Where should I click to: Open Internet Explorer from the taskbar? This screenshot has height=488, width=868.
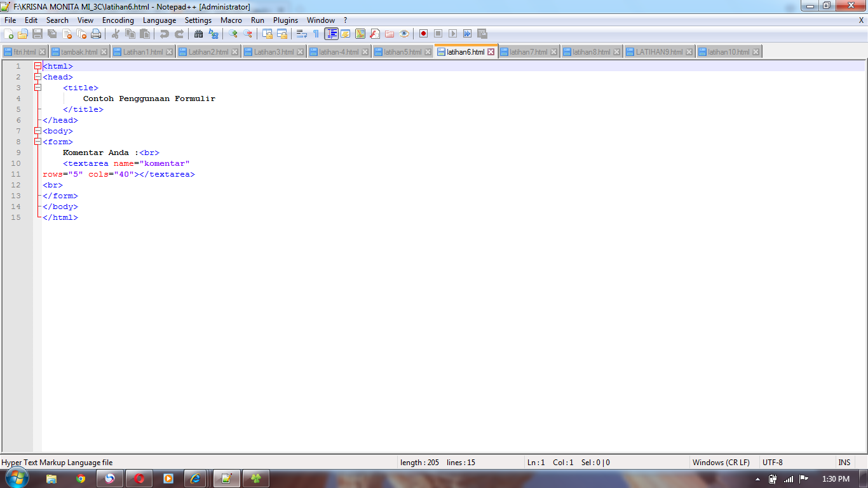(194, 478)
